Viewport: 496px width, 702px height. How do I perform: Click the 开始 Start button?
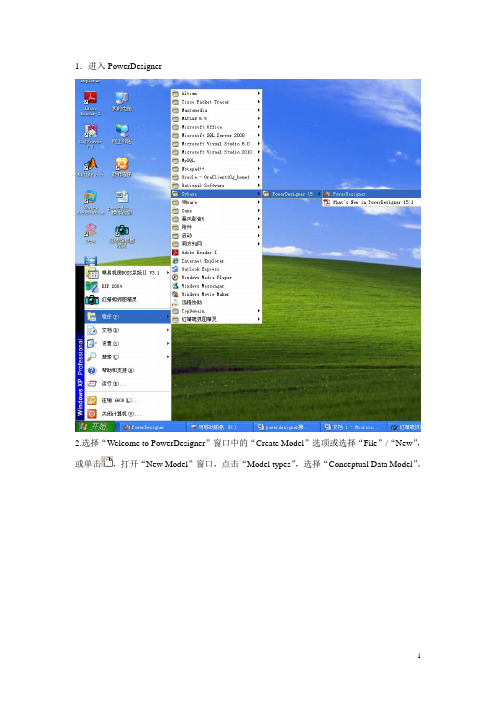tap(93, 427)
